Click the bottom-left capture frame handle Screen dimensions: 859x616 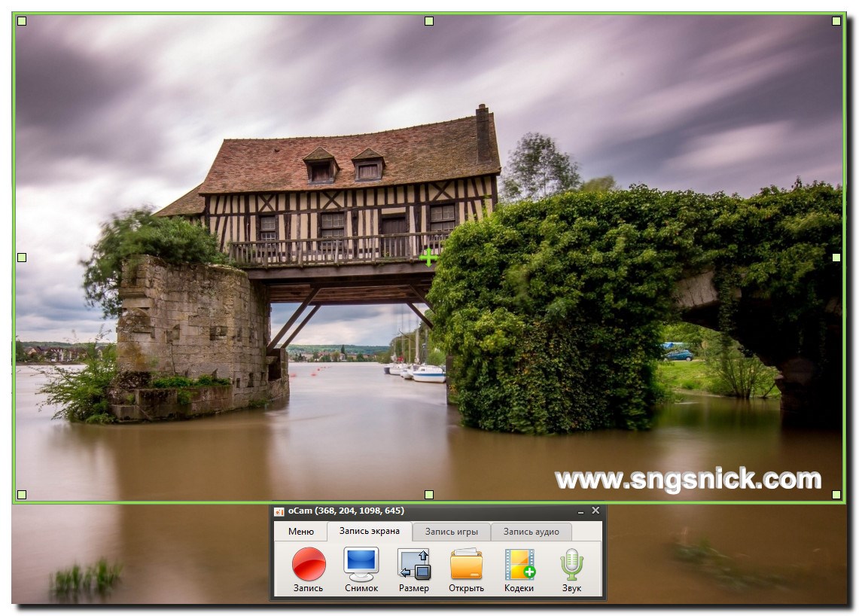click(22, 494)
